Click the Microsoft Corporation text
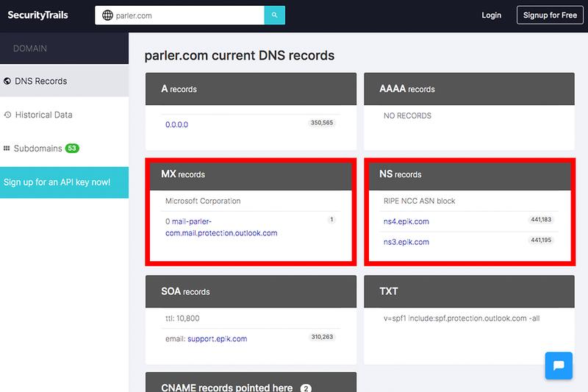Viewport: 588px width, 392px height. [203, 201]
